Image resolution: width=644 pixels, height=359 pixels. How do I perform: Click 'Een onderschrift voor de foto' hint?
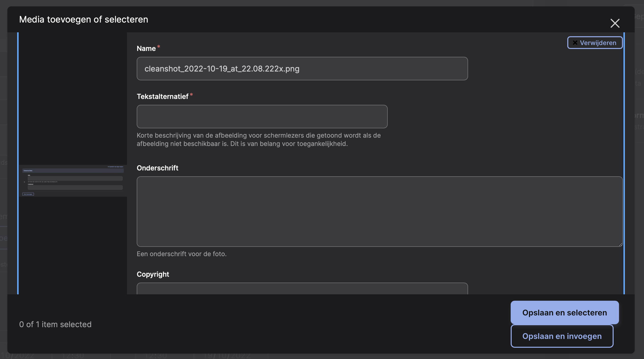click(182, 254)
